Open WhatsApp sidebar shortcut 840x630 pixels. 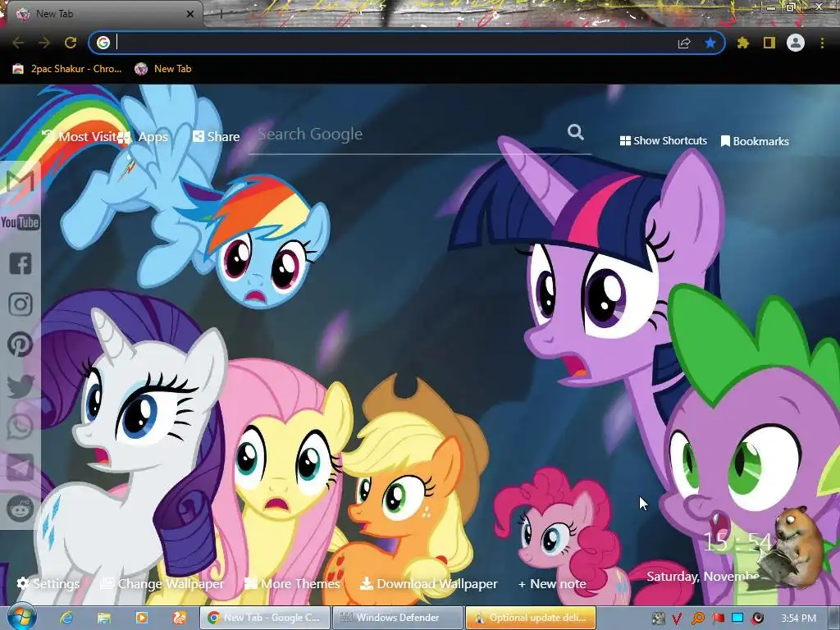click(x=21, y=427)
